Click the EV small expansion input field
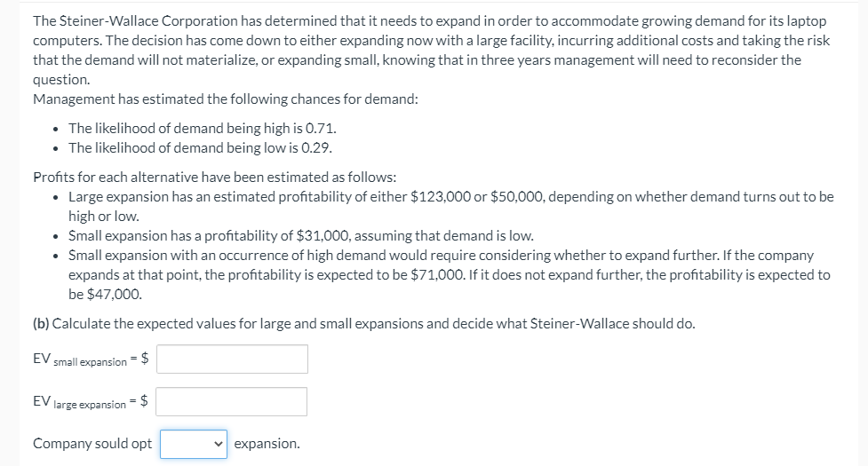Image resolution: width=868 pixels, height=466 pixels. tap(234, 359)
